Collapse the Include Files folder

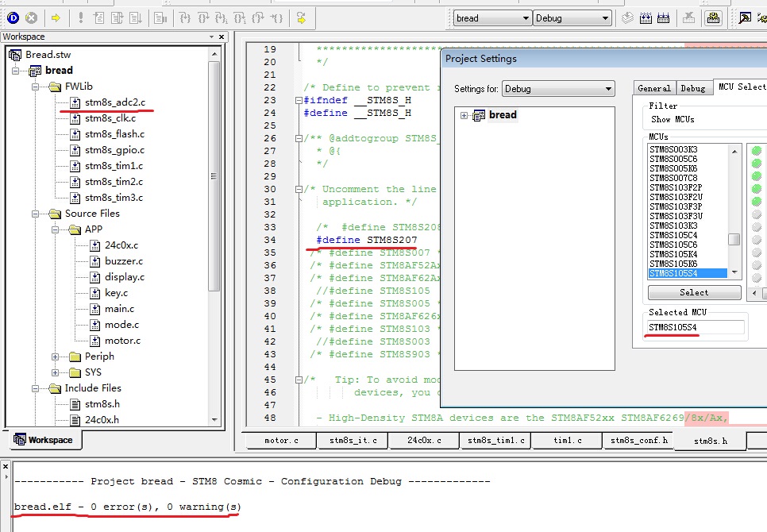point(35,389)
